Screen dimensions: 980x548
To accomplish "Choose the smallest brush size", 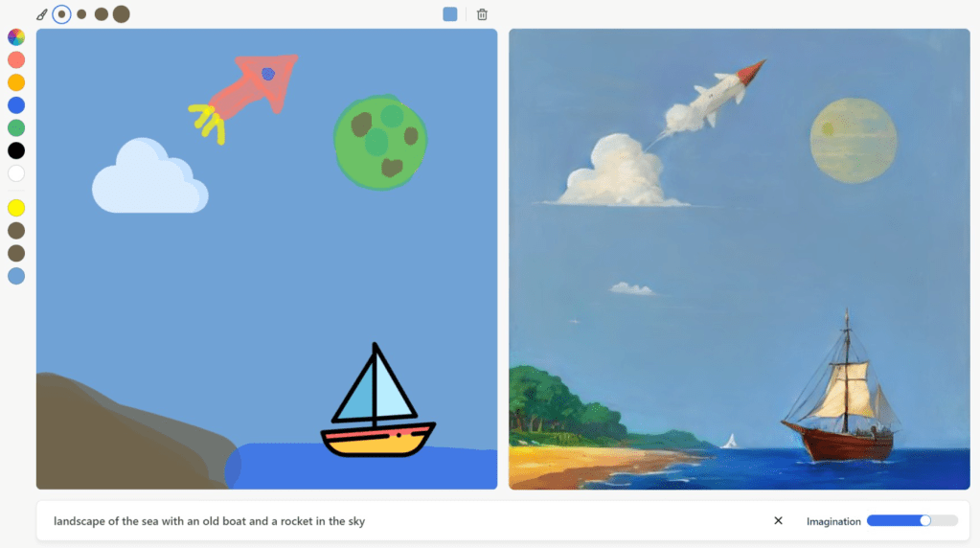I will (61, 14).
